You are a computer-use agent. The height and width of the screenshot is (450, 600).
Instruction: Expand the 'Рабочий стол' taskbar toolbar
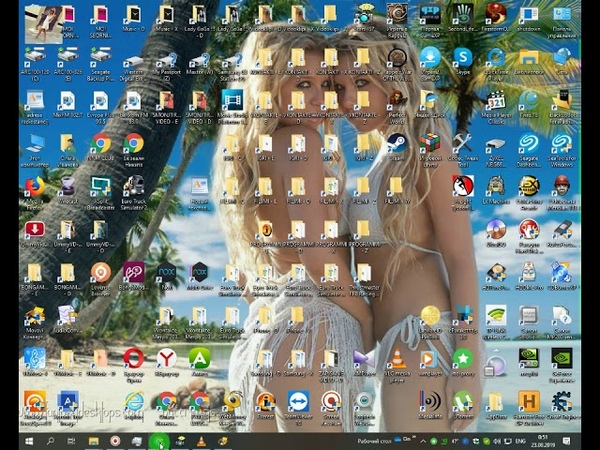(409, 440)
